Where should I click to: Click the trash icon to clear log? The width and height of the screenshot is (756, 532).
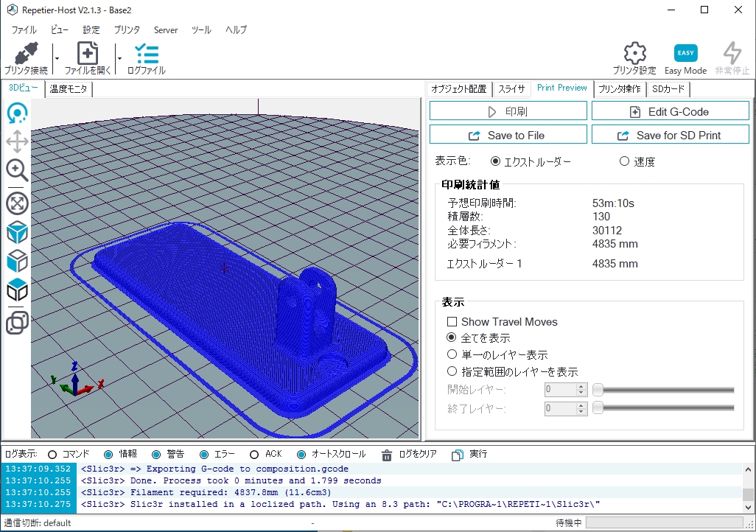click(x=387, y=455)
